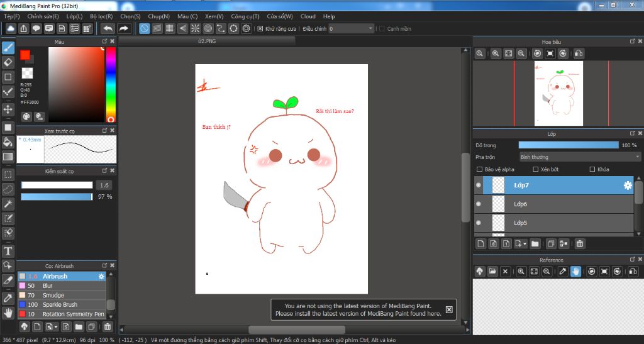Open the Tệp(F) menu

(12, 16)
